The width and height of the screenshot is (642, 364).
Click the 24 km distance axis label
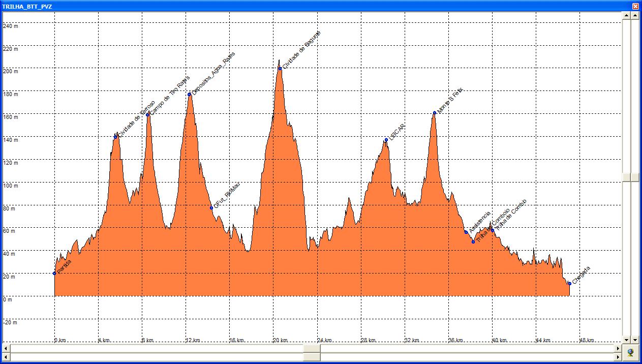(325, 341)
